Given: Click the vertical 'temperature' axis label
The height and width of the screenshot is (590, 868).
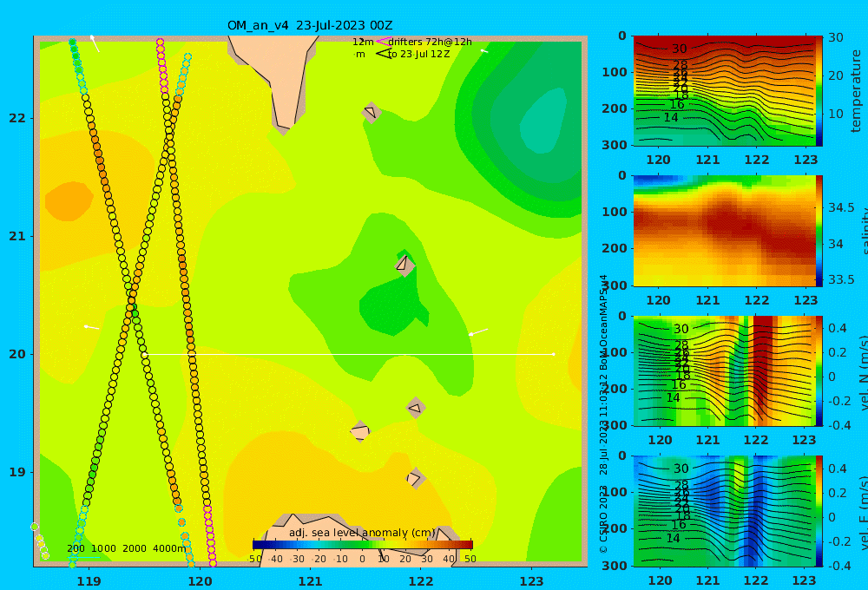Looking at the screenshot, I should click(x=856, y=91).
